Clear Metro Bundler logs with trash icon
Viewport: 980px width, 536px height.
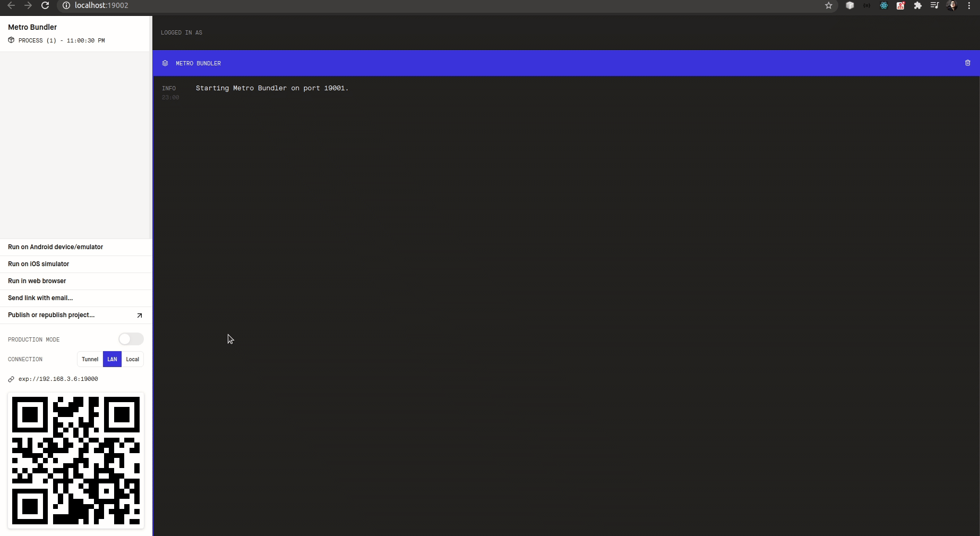click(x=967, y=63)
